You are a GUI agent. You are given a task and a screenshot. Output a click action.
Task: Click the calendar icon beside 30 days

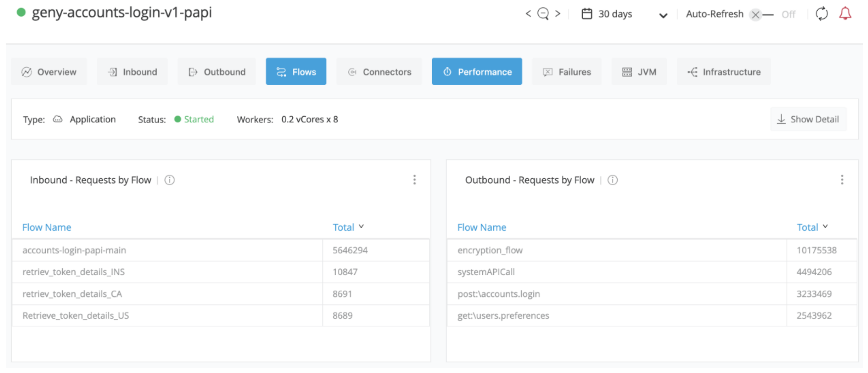tap(587, 14)
